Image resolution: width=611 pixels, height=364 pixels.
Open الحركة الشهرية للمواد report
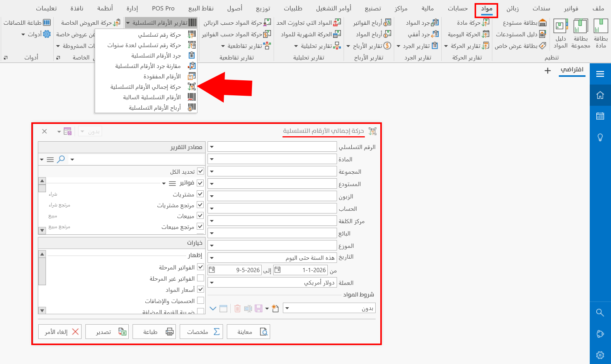tap(311, 34)
